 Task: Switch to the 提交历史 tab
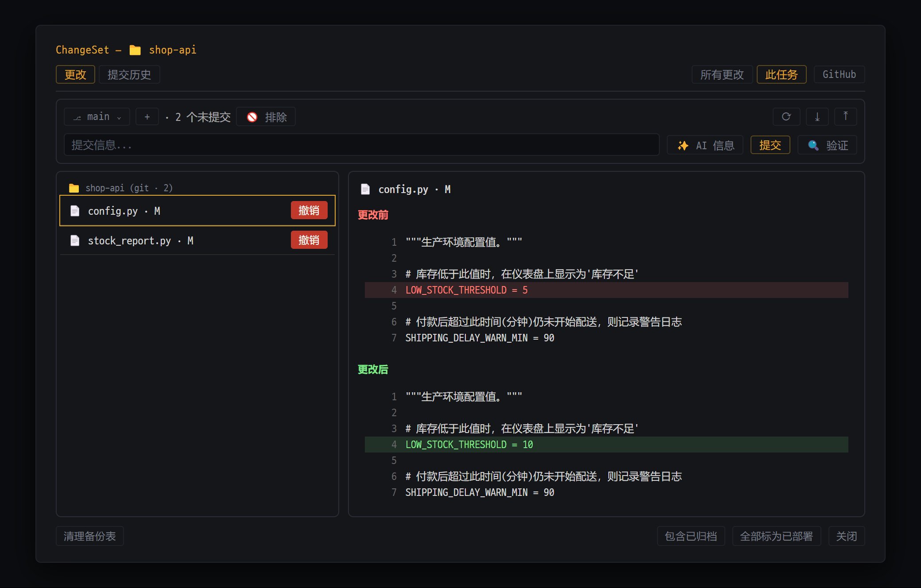click(x=129, y=74)
